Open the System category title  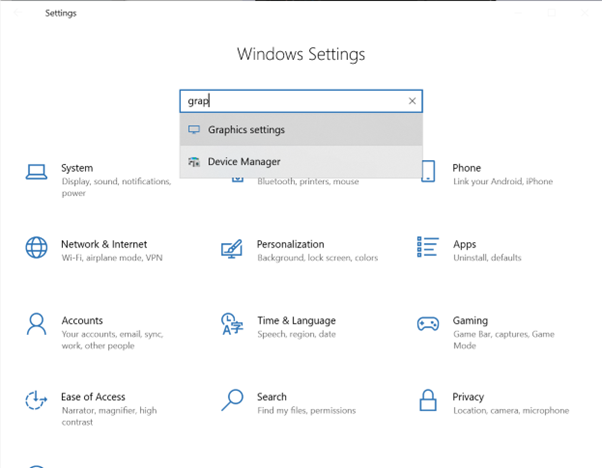point(77,168)
